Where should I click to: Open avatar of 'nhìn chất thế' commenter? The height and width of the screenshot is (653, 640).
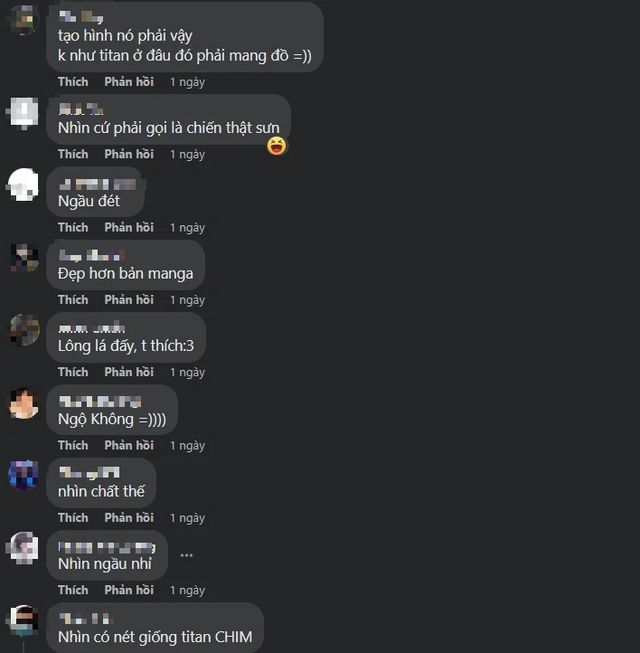(x=23, y=476)
